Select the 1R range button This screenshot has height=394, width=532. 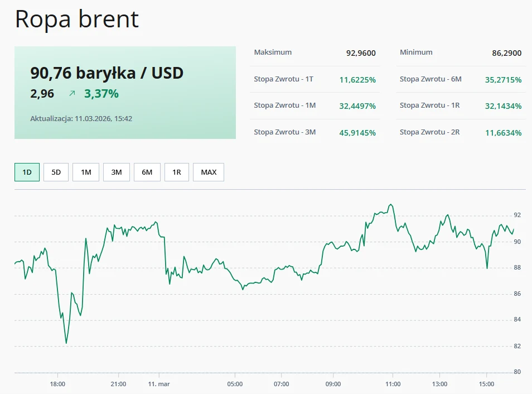176,172
